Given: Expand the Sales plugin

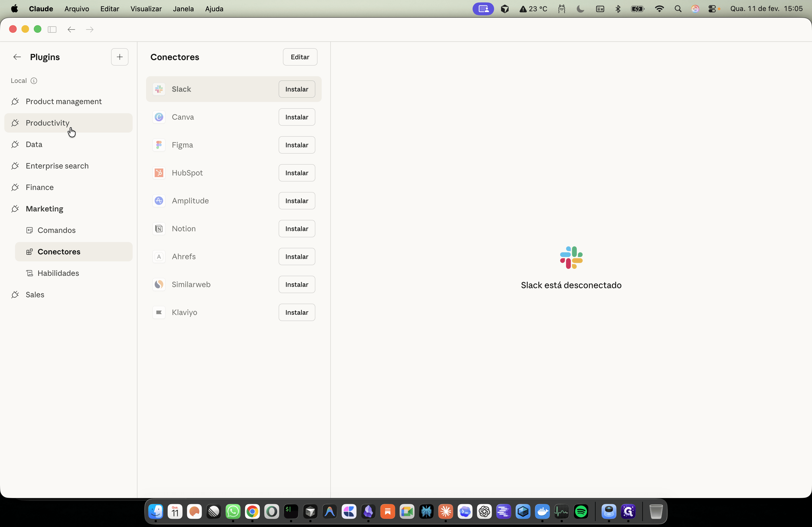Looking at the screenshot, I should [x=68, y=295].
